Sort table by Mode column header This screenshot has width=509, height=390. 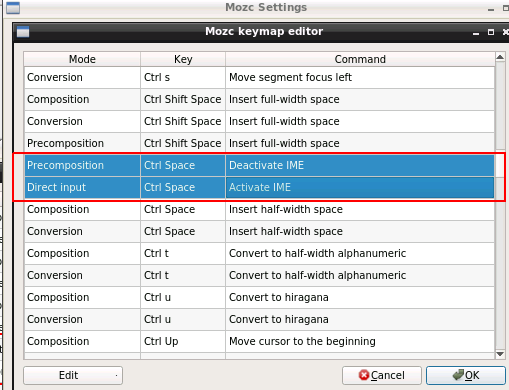82,59
